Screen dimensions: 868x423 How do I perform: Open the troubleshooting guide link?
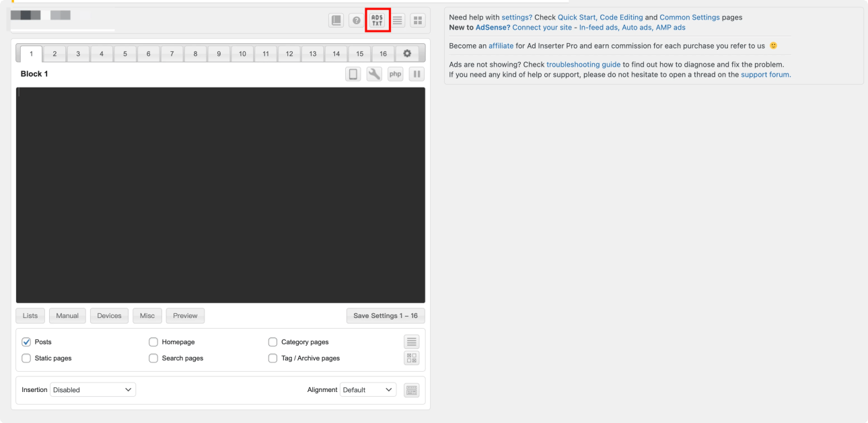pos(583,65)
